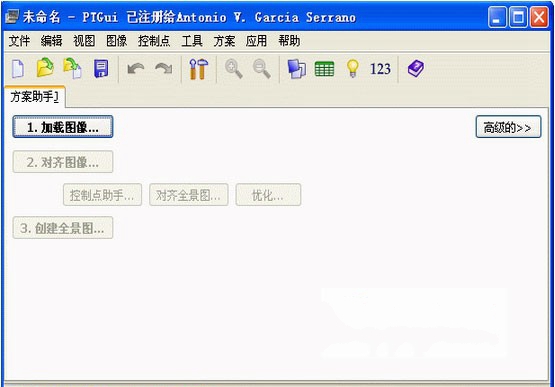Open the 文件 menu
The width and height of the screenshot is (555, 387).
point(19,41)
